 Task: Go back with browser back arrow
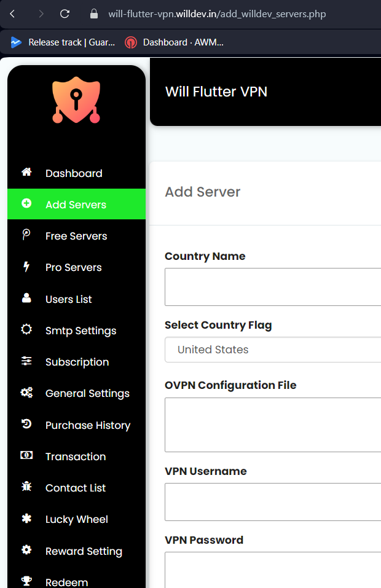click(x=12, y=14)
